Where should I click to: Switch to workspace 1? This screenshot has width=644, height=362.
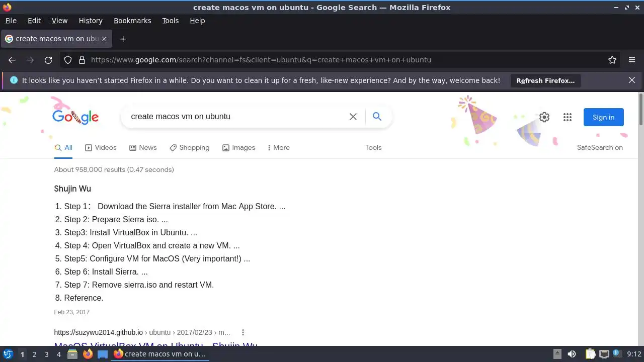click(x=22, y=354)
